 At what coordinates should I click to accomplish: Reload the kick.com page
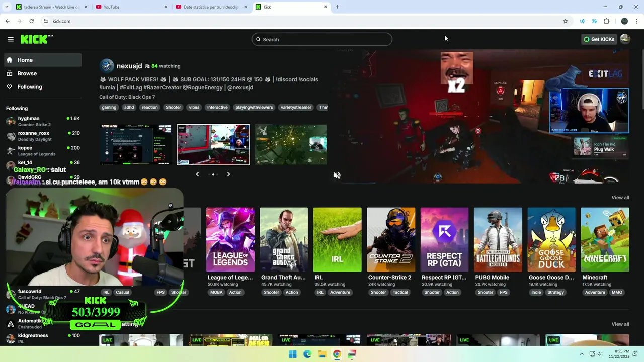pyautogui.click(x=31, y=21)
